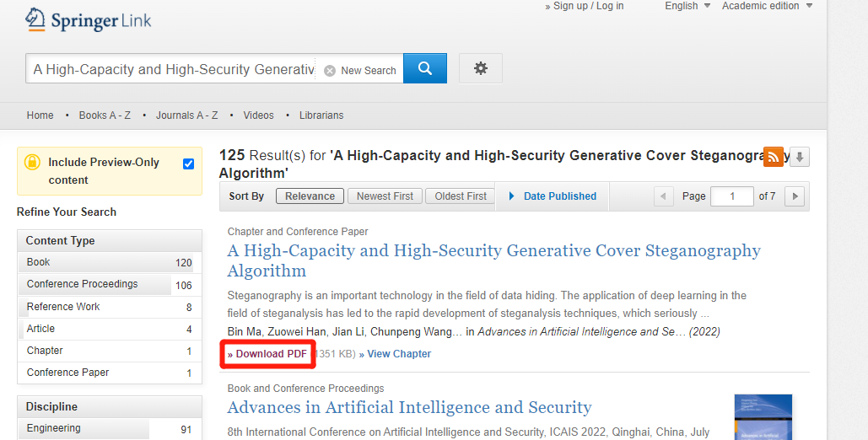Click the Springer Link logo
The width and height of the screenshot is (868, 440).
pos(89,20)
